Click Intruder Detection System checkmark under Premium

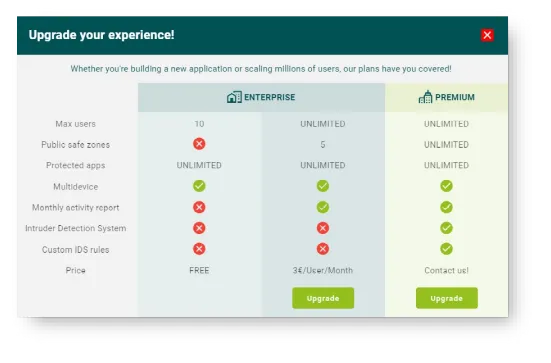point(446,228)
